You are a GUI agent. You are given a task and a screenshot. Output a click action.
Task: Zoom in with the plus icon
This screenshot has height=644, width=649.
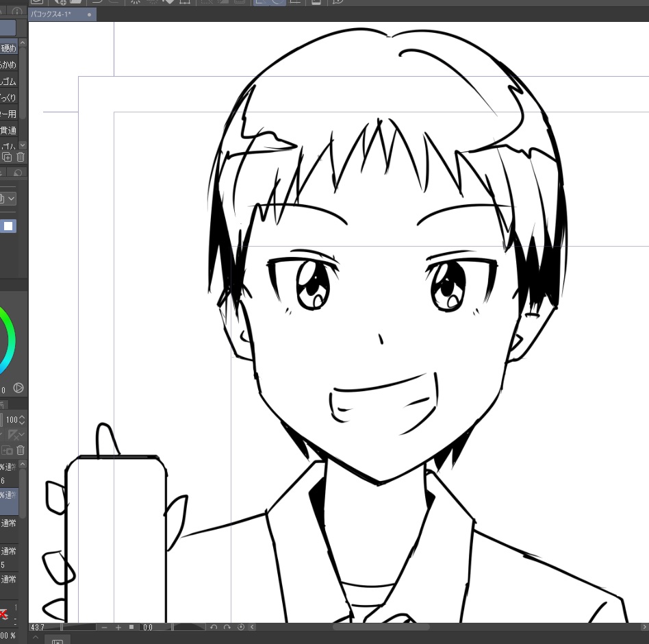pyautogui.click(x=118, y=628)
